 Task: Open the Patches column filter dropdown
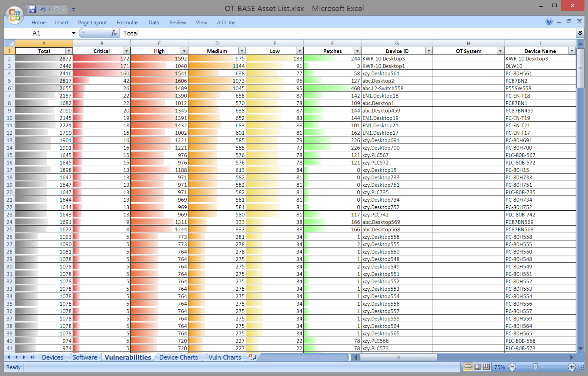(x=357, y=51)
